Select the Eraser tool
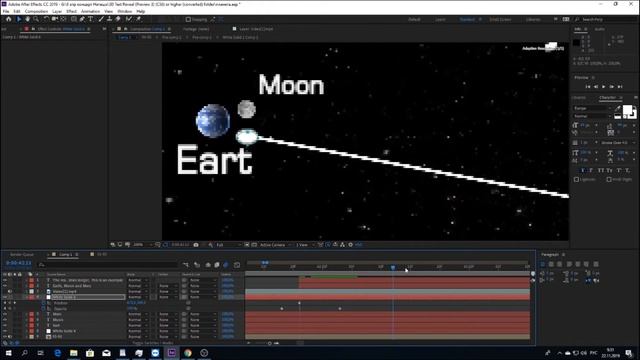This screenshot has height=360, width=640. [118, 19]
